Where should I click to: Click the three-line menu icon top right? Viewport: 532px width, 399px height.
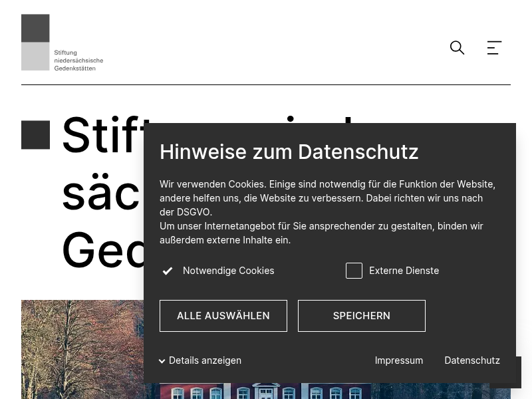point(494,48)
